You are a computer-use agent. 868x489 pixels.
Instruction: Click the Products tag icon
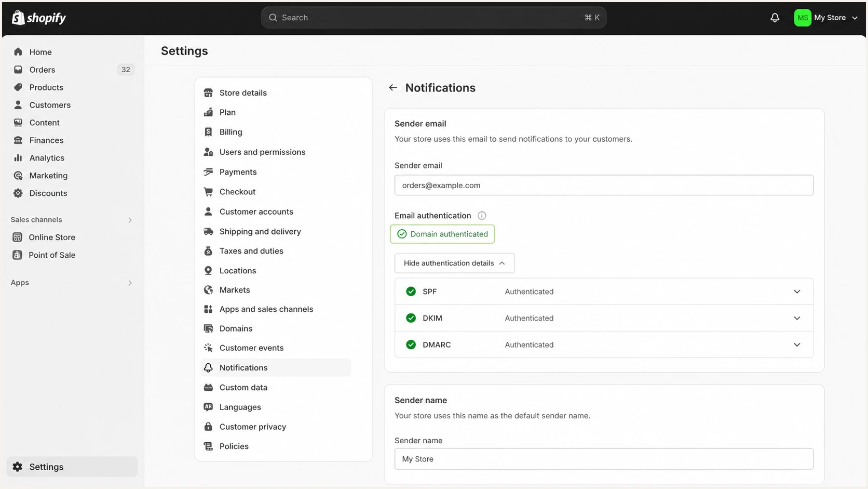[18, 87]
